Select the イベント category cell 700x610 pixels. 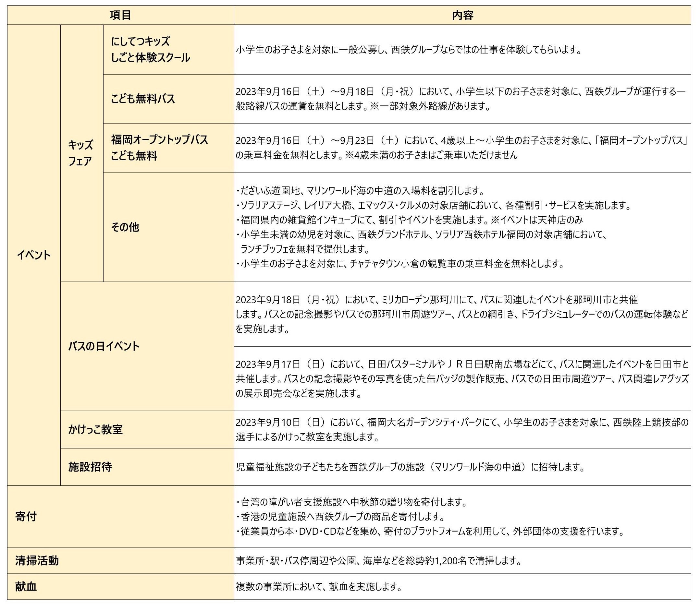click(34, 255)
